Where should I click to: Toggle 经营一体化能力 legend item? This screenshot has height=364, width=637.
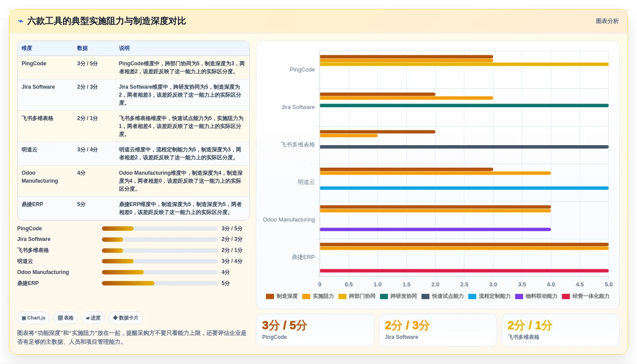point(585,296)
